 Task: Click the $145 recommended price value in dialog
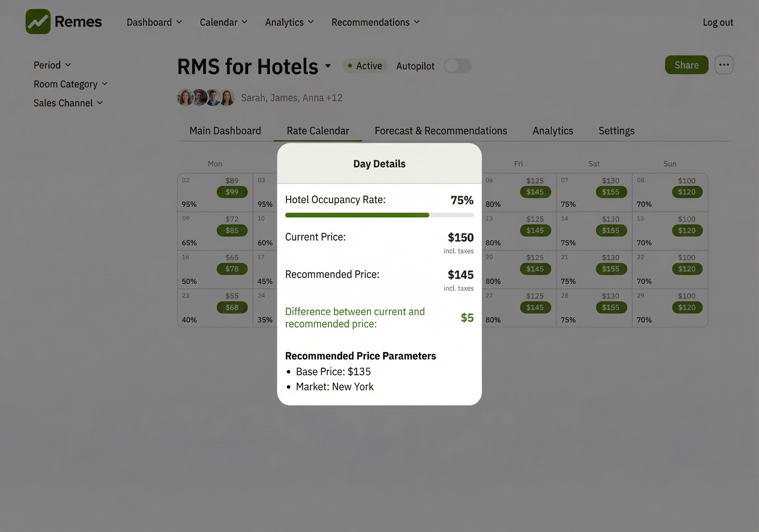[461, 275]
